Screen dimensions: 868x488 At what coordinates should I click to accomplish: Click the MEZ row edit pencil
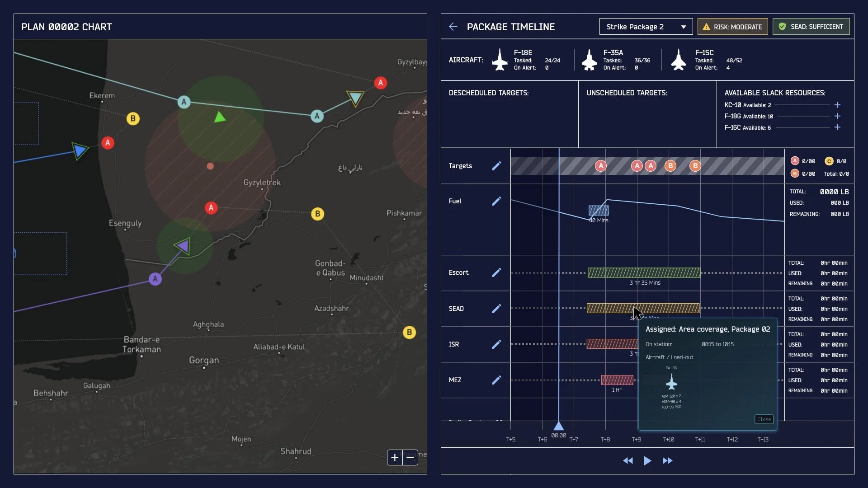click(496, 380)
